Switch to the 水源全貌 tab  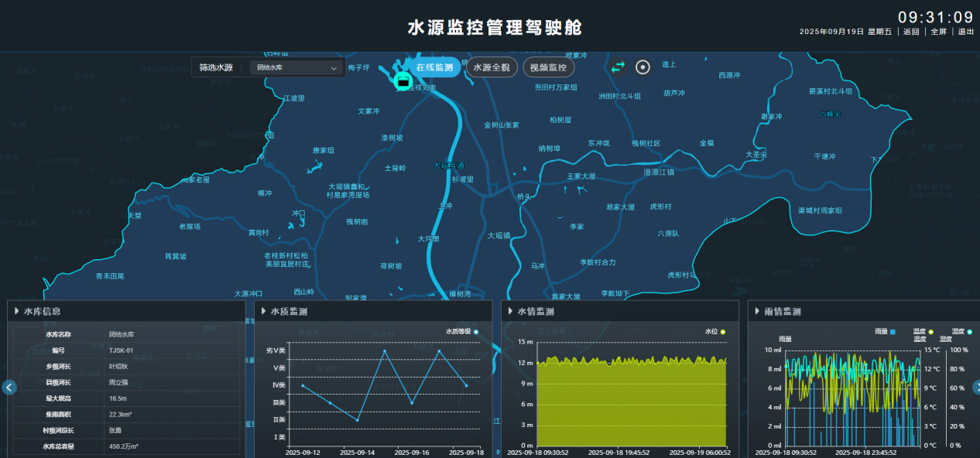(x=492, y=68)
